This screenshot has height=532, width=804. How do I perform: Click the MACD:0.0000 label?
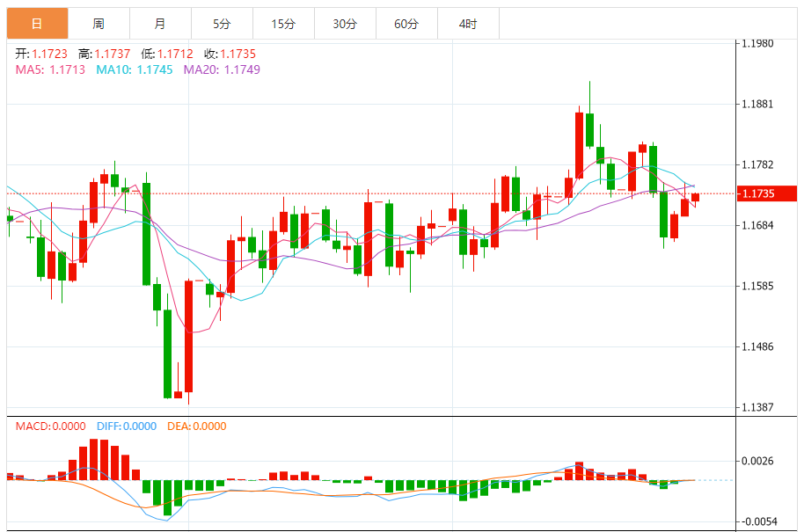pos(50,426)
